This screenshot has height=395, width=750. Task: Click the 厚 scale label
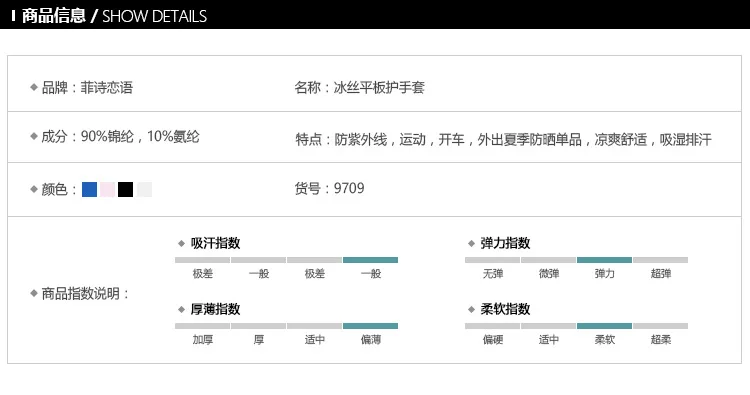tap(259, 340)
